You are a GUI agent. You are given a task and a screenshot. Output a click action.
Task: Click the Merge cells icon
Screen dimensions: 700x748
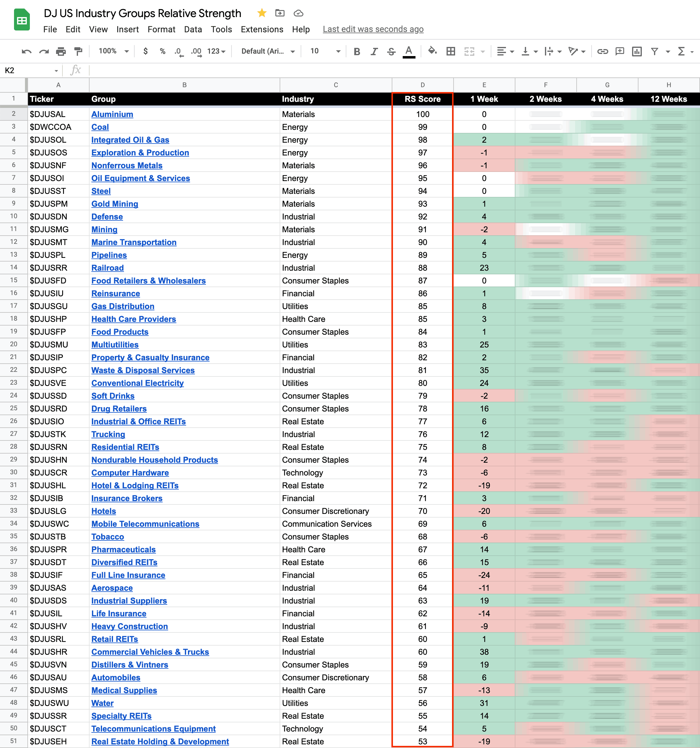coord(469,51)
